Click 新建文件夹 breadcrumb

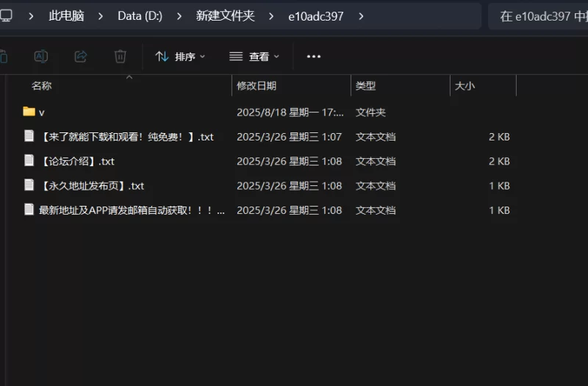(226, 16)
